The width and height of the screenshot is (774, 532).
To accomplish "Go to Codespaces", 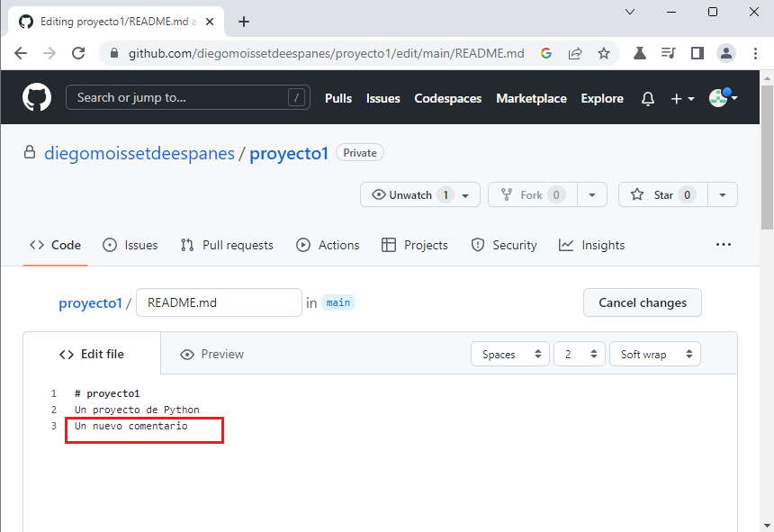I will [x=447, y=99].
